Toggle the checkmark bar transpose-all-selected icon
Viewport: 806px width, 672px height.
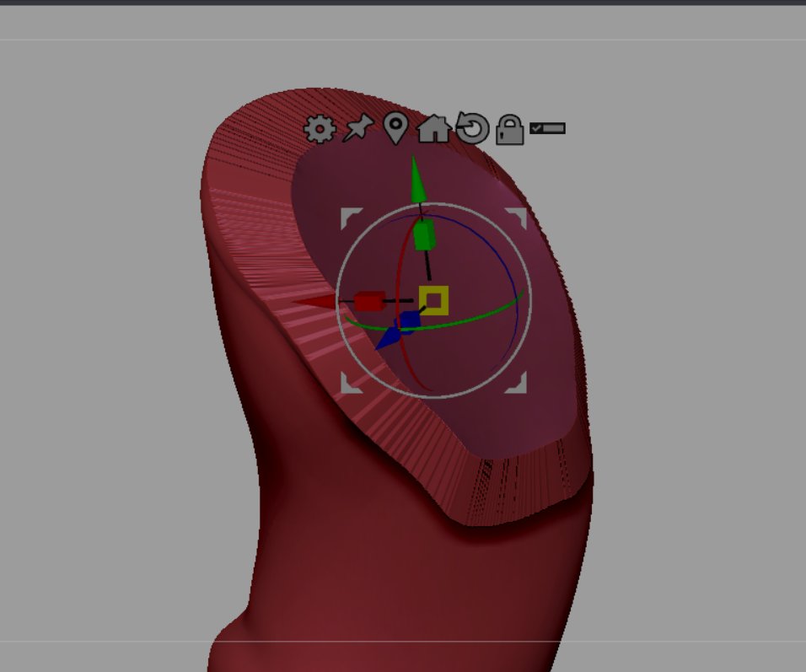[547, 128]
